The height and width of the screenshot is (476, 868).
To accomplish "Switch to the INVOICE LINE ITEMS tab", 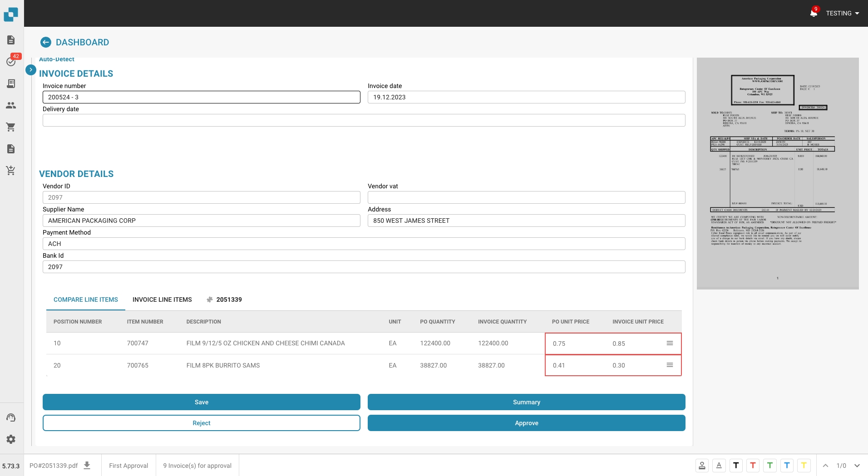I will 162,299.
